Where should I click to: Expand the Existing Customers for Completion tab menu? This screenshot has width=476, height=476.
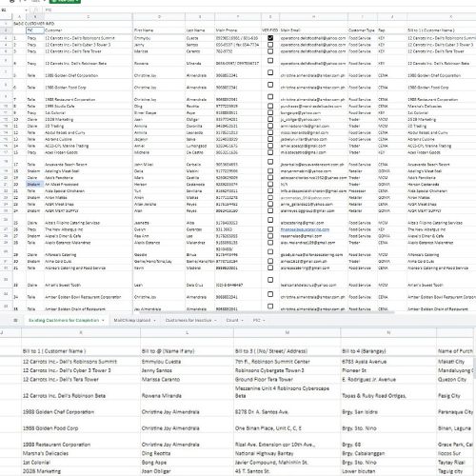pyautogui.click(x=103, y=320)
